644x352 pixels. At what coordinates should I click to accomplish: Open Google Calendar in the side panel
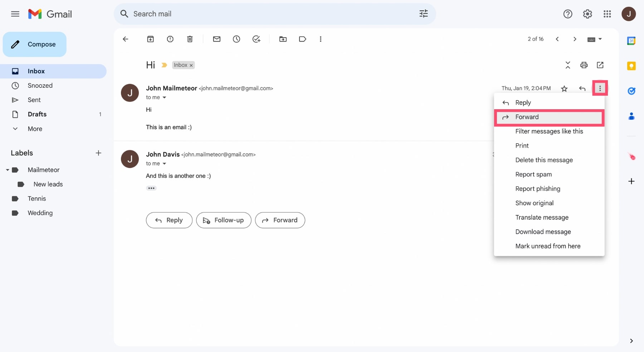(x=632, y=41)
